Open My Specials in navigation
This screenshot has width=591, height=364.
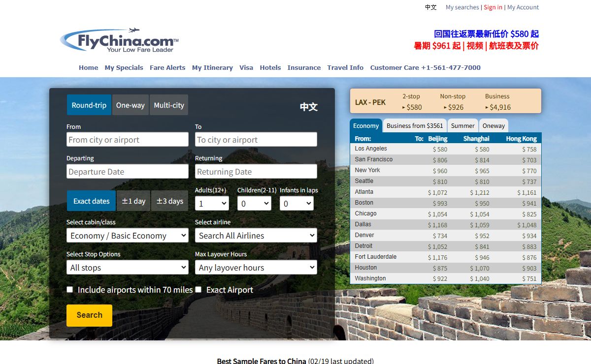point(124,68)
